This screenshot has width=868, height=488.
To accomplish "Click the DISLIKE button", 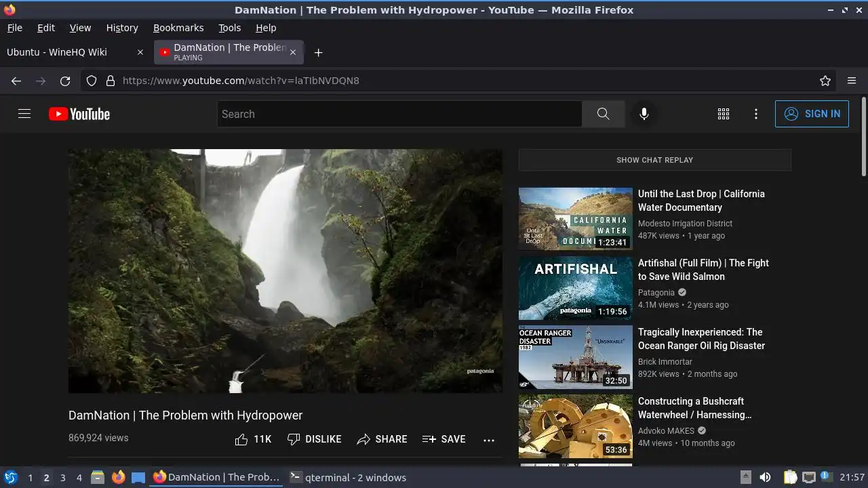I will coord(315,439).
